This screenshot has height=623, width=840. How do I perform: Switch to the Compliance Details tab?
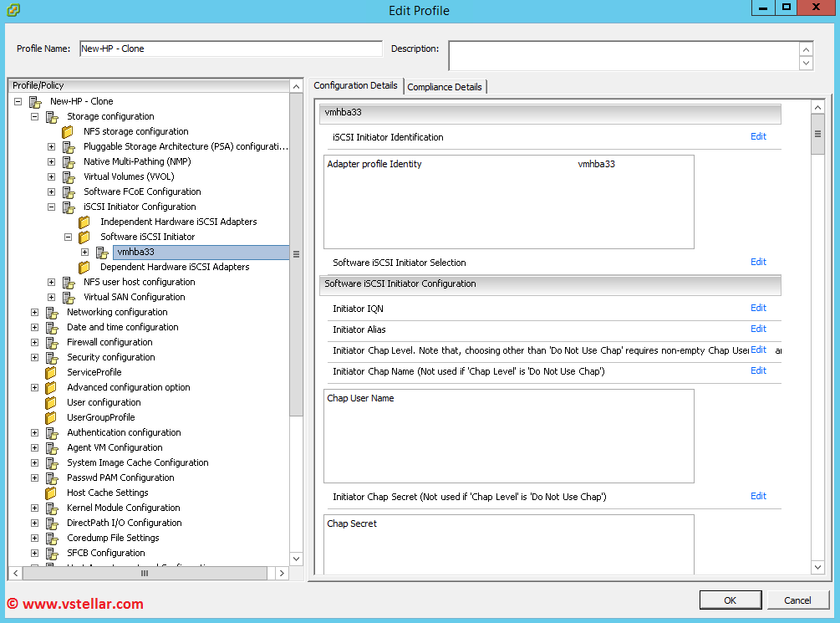coord(444,87)
